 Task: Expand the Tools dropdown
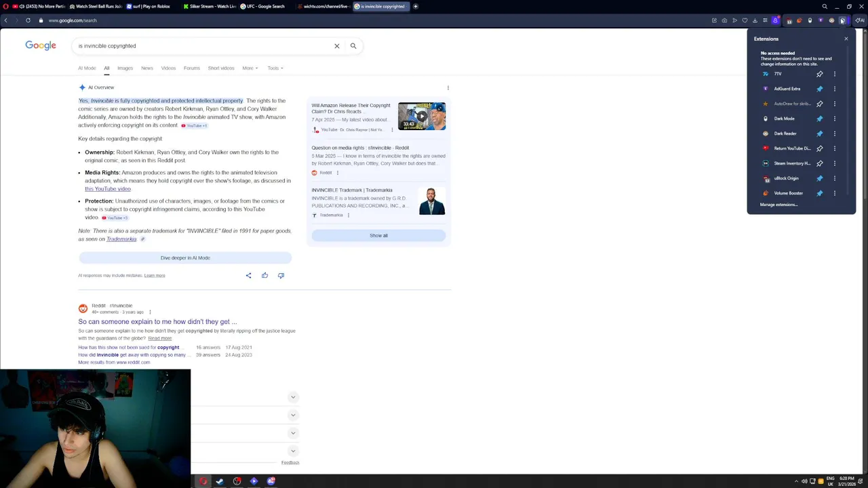click(275, 68)
